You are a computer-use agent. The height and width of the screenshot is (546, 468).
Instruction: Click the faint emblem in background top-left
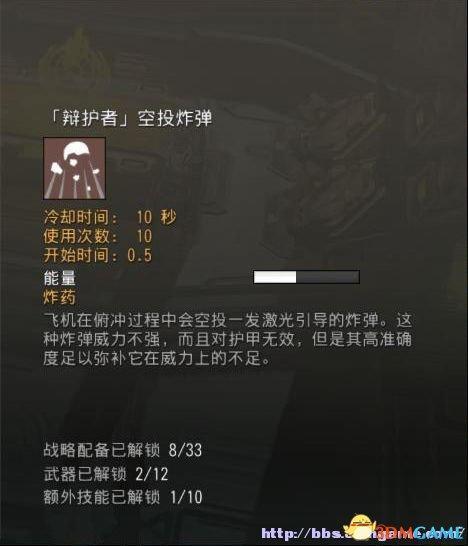[77, 57]
